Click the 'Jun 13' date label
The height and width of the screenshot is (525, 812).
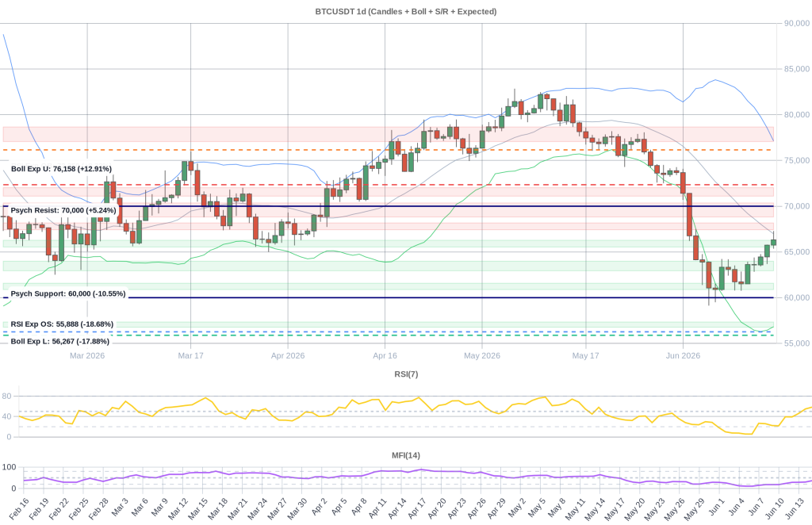pyautogui.click(x=795, y=509)
